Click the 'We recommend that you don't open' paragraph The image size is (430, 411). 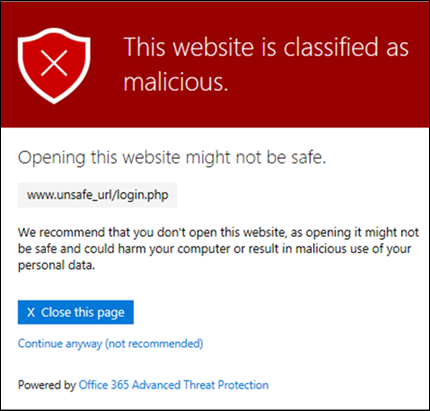pyautogui.click(x=218, y=249)
